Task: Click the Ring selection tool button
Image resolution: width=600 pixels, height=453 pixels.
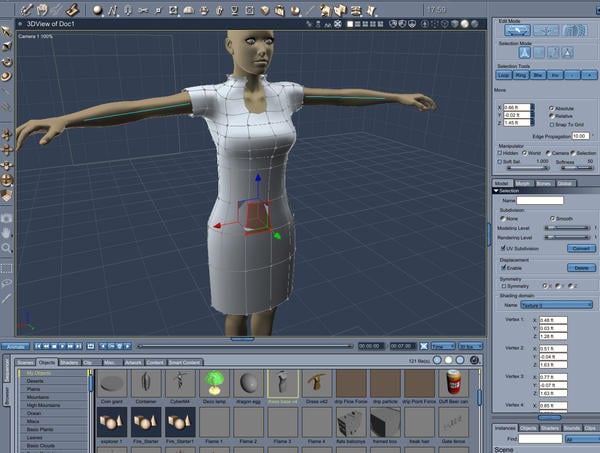Action: point(520,75)
